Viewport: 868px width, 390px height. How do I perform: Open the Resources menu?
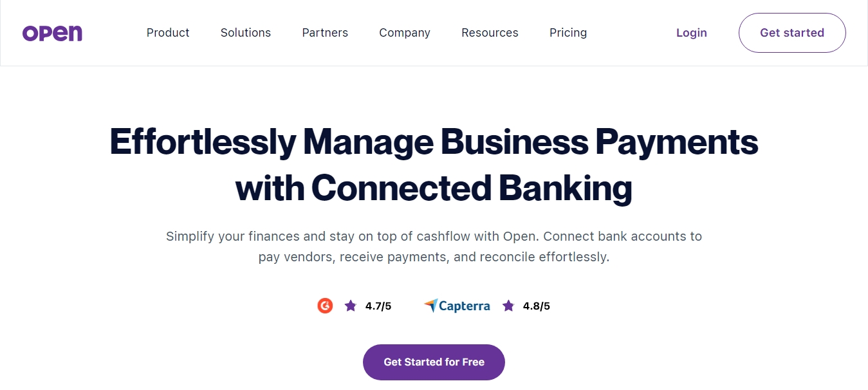[490, 33]
